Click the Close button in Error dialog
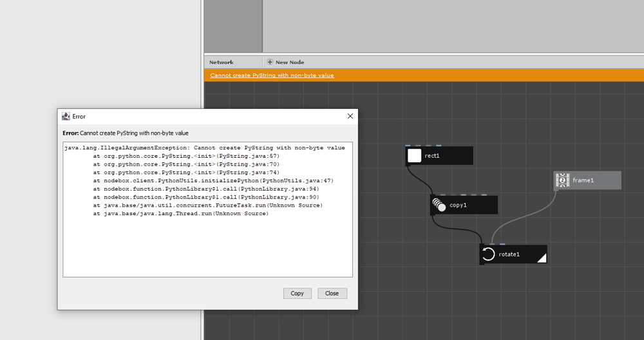 tap(332, 293)
